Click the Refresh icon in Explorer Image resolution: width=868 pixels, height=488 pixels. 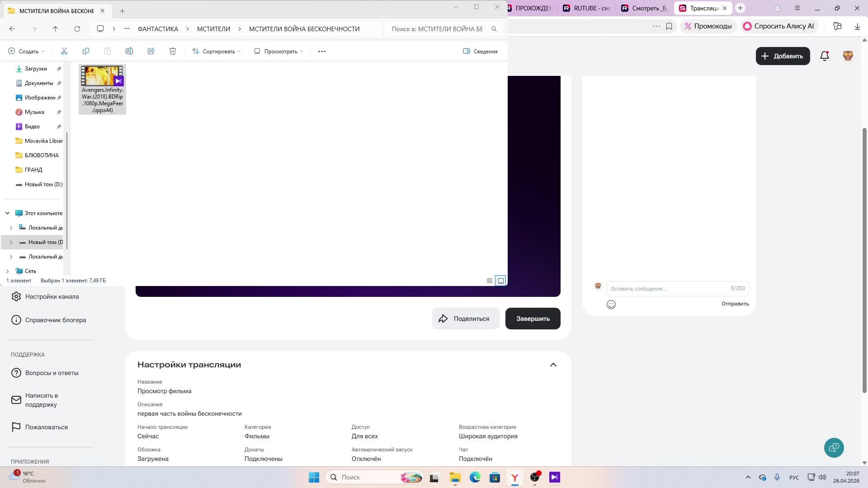point(77,29)
